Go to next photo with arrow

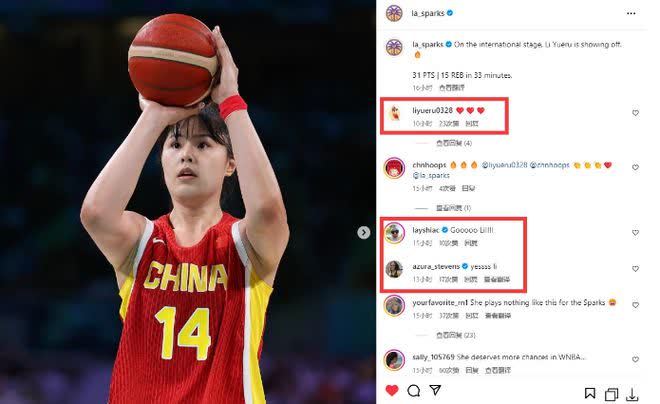tap(364, 232)
